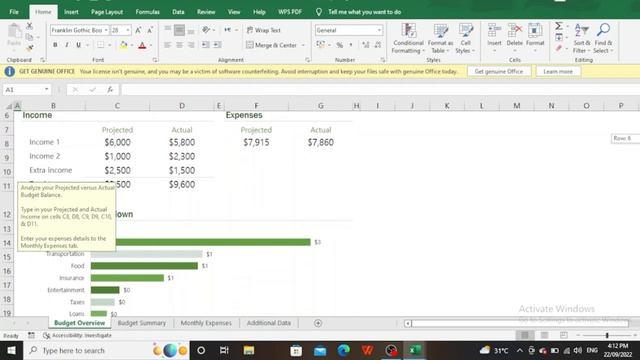Open Format as Table gallery

tap(440, 39)
